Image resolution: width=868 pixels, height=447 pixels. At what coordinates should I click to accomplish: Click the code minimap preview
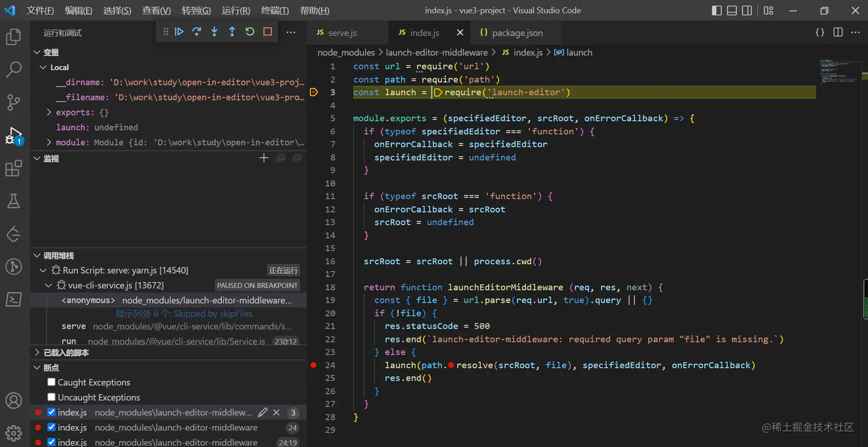[840, 72]
